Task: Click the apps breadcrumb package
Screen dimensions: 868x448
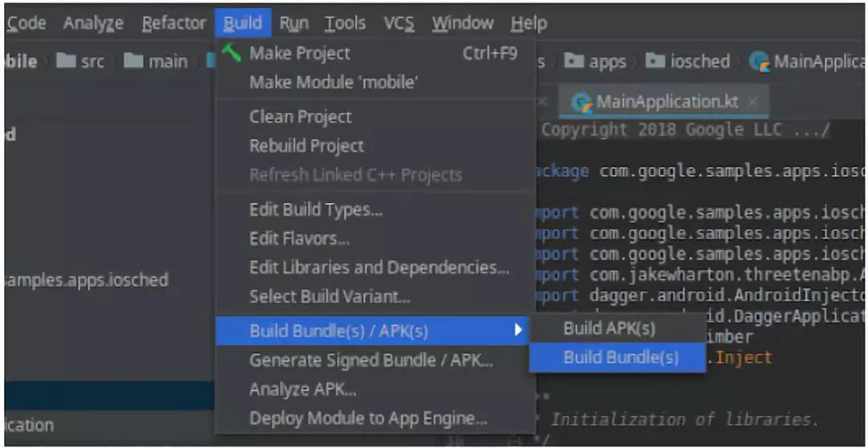Action: coord(596,61)
